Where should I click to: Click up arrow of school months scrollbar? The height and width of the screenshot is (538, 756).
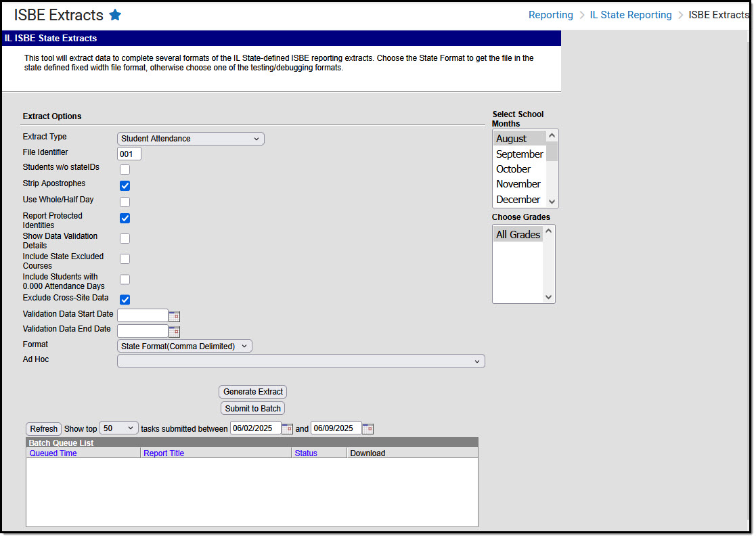pos(552,136)
